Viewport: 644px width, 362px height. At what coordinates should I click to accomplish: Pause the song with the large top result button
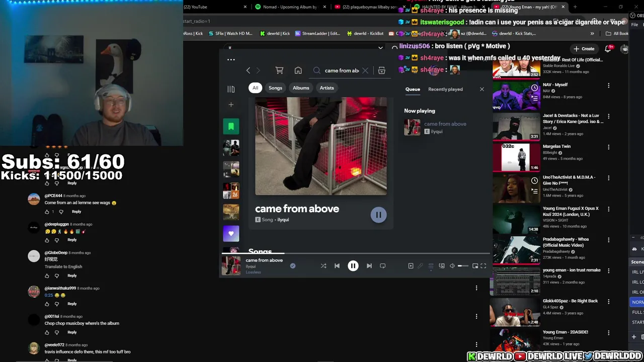point(378,215)
